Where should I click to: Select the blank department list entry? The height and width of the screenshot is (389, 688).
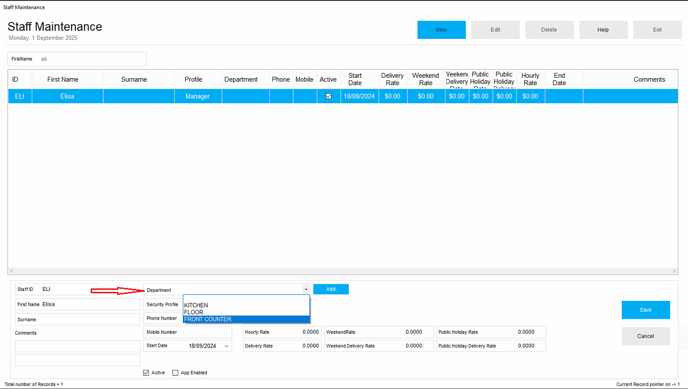[x=246, y=299]
